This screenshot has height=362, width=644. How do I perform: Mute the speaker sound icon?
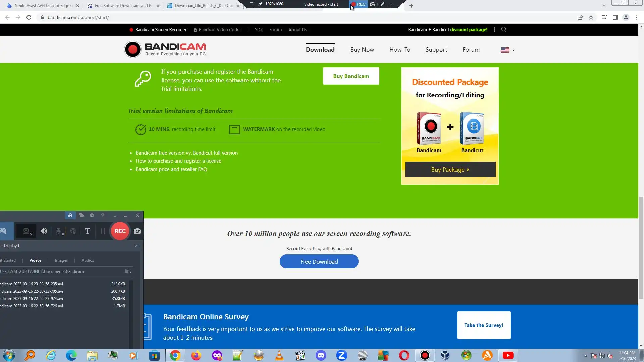[x=44, y=231]
